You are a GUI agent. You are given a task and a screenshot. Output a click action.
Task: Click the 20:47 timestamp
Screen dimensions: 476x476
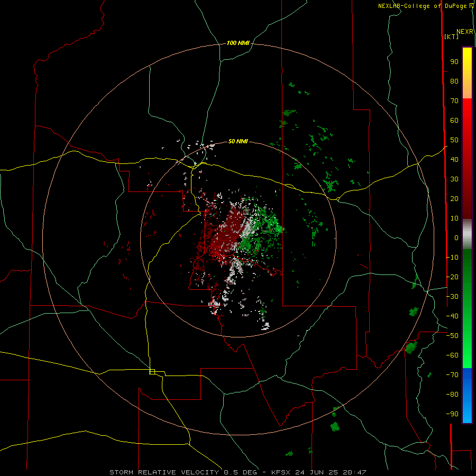[354, 472]
